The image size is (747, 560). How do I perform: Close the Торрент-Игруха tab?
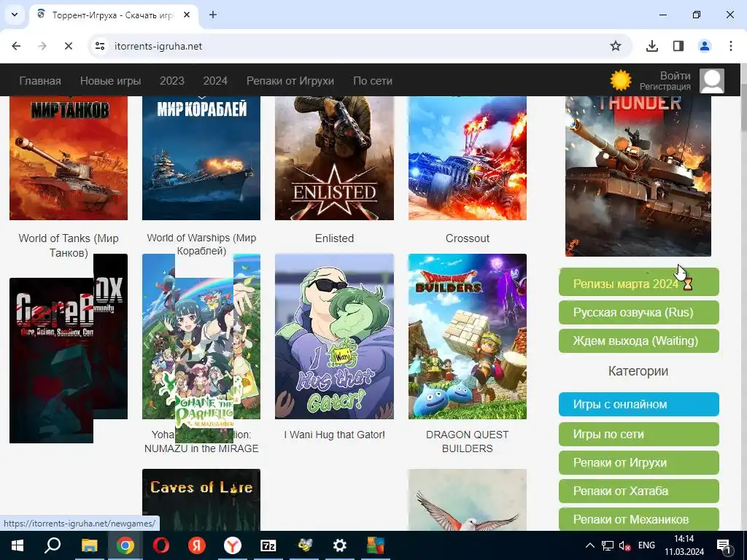point(187,15)
